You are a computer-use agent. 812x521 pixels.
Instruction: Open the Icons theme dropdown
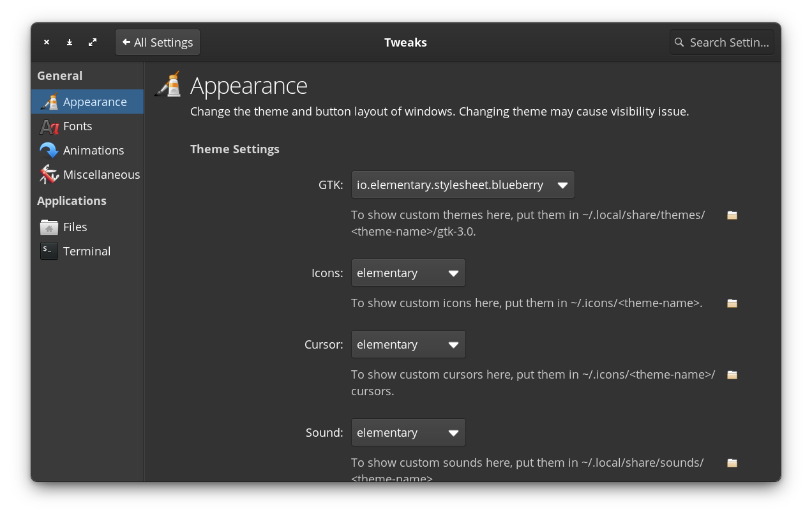(x=408, y=273)
